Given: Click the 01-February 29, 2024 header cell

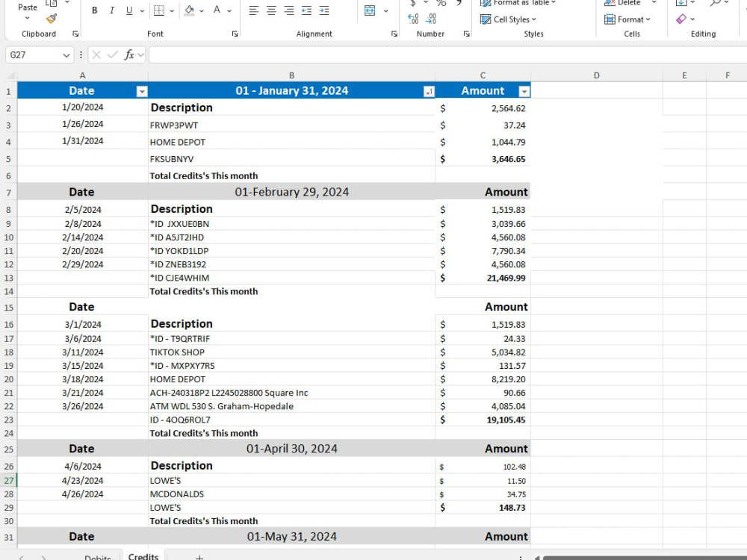Looking at the screenshot, I should pyautogui.click(x=291, y=192).
